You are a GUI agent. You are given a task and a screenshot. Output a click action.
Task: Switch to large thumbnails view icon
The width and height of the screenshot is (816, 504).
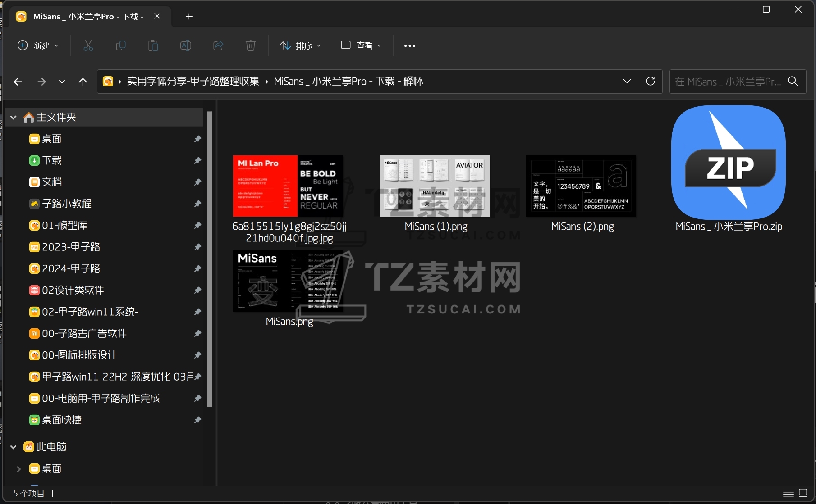(x=803, y=493)
